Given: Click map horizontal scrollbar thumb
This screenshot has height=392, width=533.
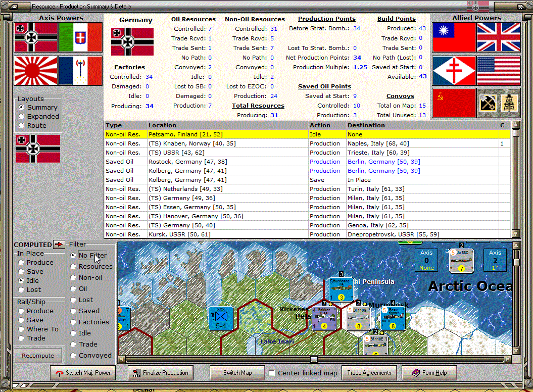Looking at the screenshot, I should point(314,359).
